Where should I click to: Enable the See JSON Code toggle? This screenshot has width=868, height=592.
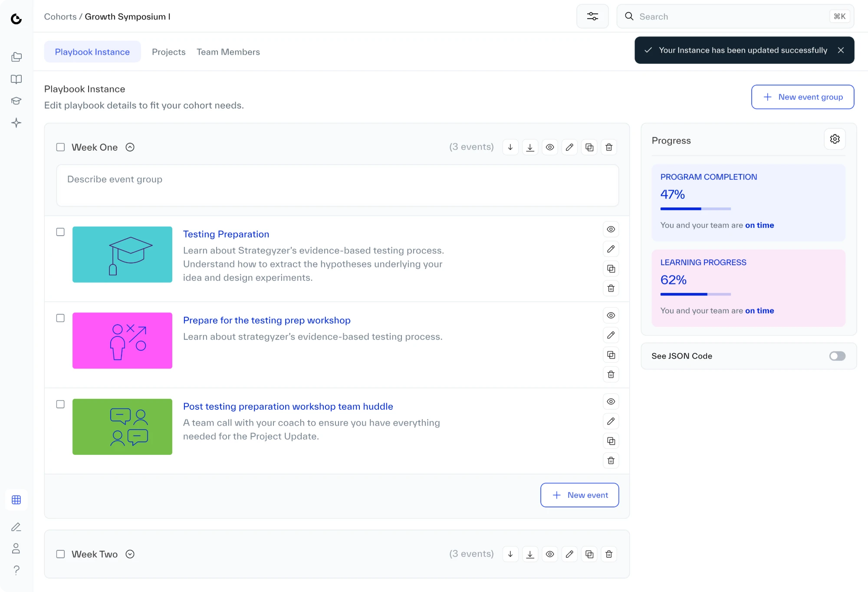tap(837, 356)
